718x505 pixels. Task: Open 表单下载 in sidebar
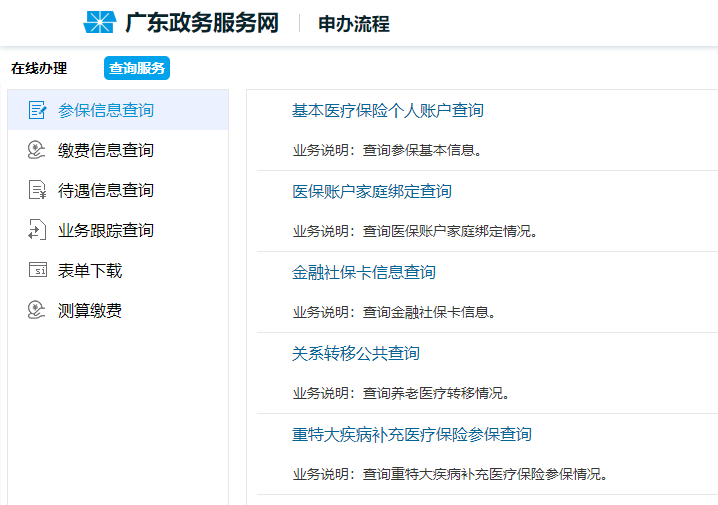[118, 270]
